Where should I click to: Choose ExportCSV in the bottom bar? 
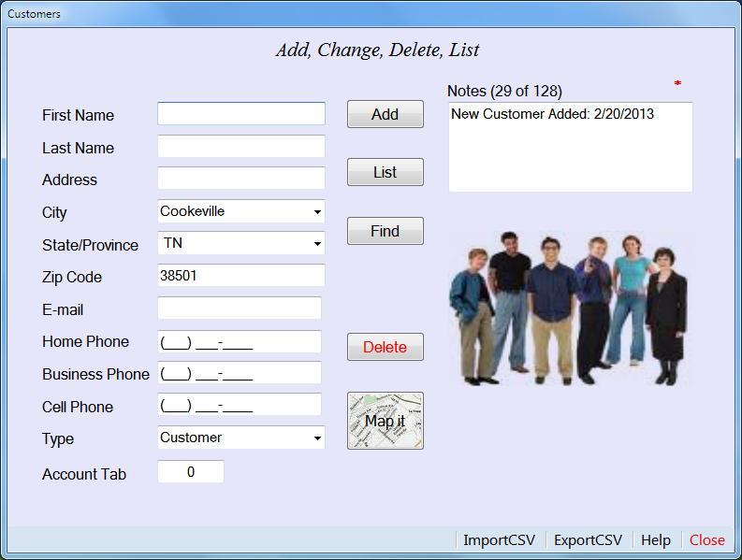pos(588,539)
